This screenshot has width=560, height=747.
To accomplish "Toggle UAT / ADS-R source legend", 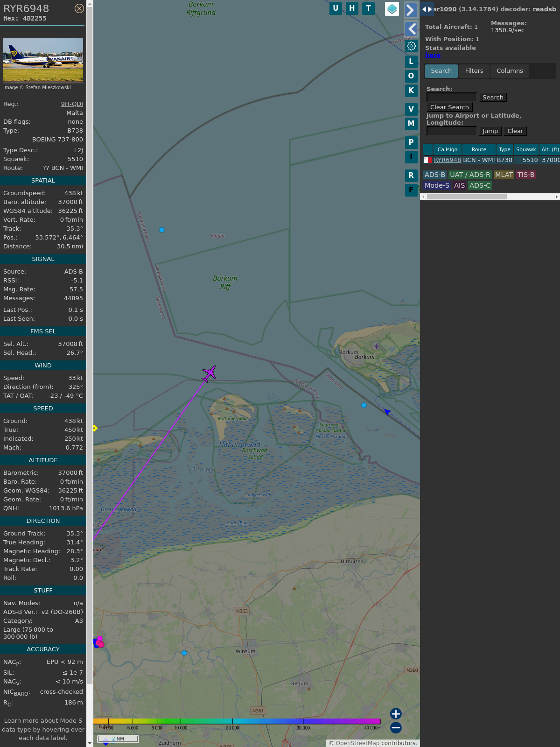I will [470, 175].
